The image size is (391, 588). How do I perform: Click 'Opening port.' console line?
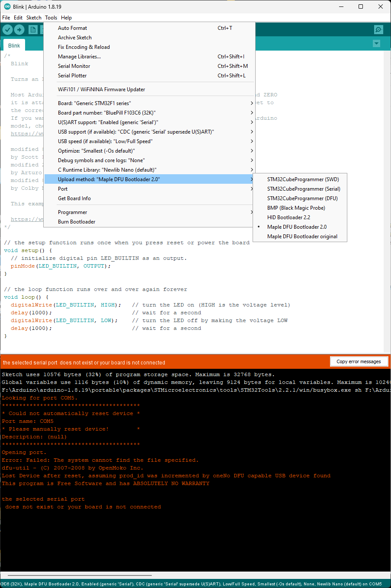tap(24, 453)
